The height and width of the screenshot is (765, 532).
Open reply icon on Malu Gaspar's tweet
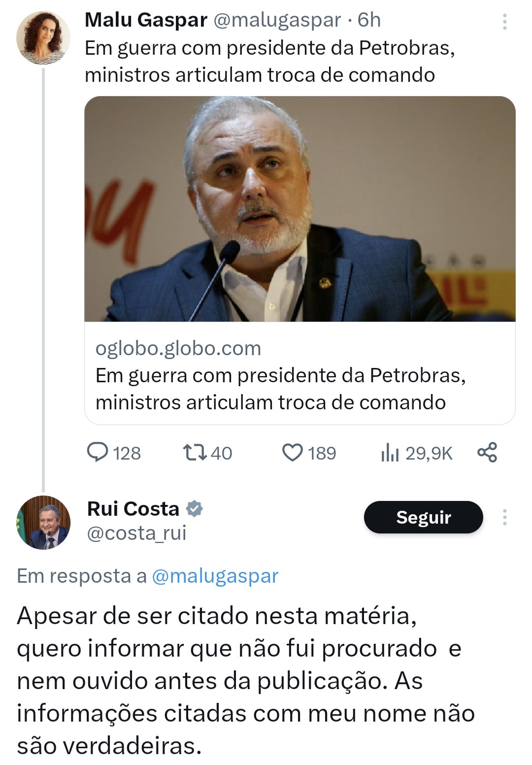(x=98, y=452)
